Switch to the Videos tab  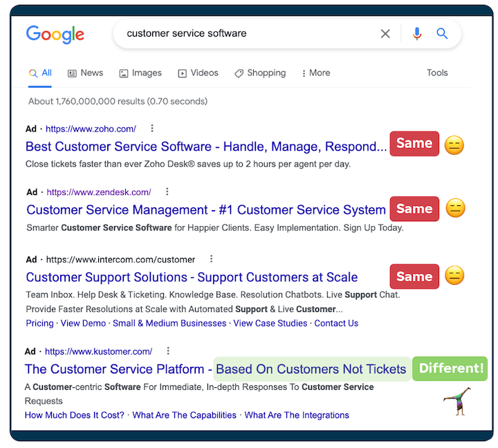click(199, 73)
